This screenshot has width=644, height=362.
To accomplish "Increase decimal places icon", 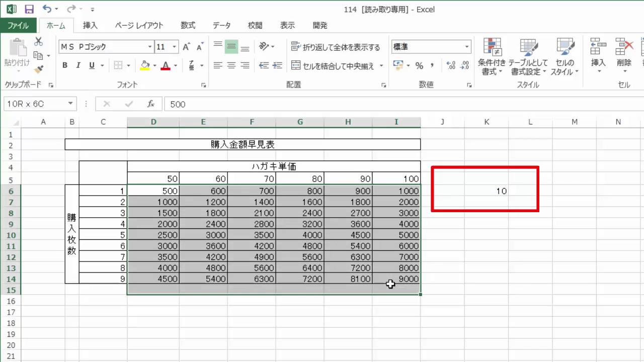I will pyautogui.click(x=451, y=65).
